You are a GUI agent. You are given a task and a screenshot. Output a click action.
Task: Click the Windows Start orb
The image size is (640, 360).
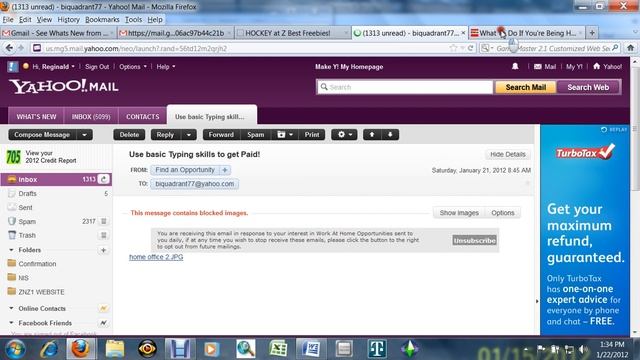16,349
